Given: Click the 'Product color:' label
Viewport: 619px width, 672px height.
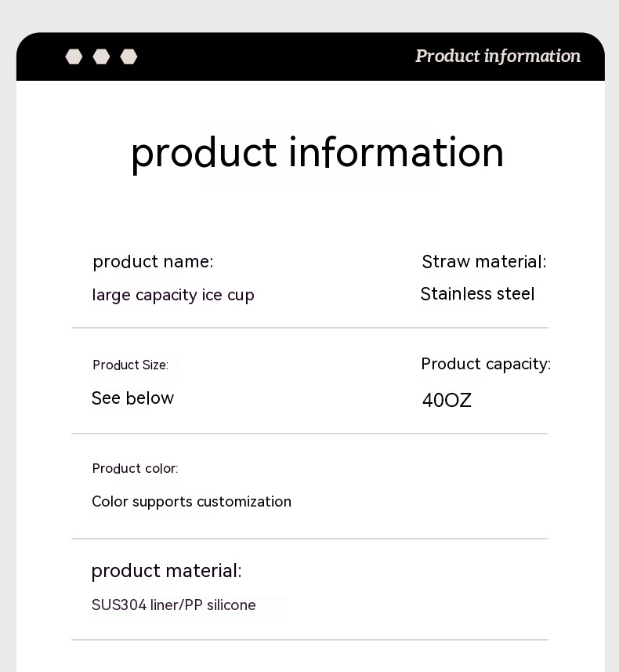Looking at the screenshot, I should 135,468.
